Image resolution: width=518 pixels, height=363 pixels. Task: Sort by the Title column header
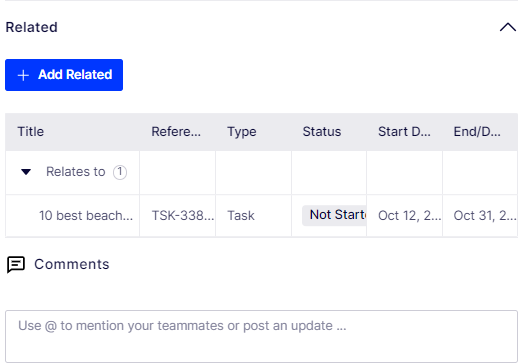[31, 132]
